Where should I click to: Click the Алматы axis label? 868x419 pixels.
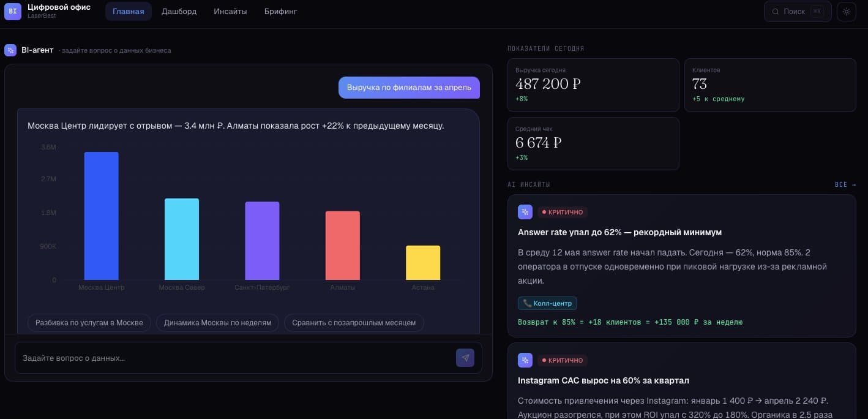pyautogui.click(x=343, y=287)
